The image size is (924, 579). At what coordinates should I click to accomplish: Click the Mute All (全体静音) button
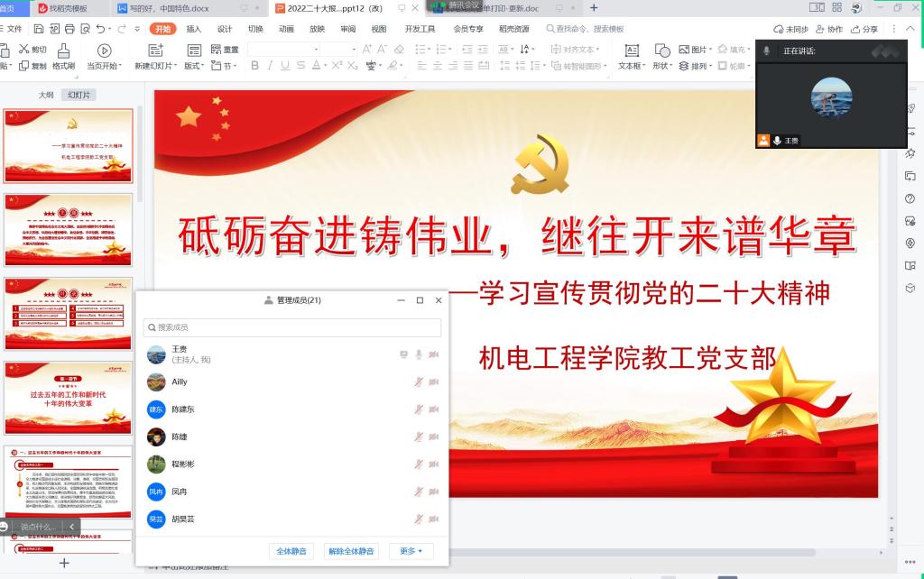click(x=291, y=551)
